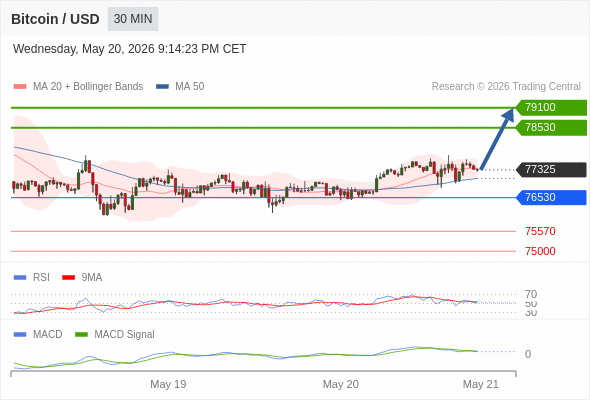Select the 79100 green resistance label

click(551, 108)
